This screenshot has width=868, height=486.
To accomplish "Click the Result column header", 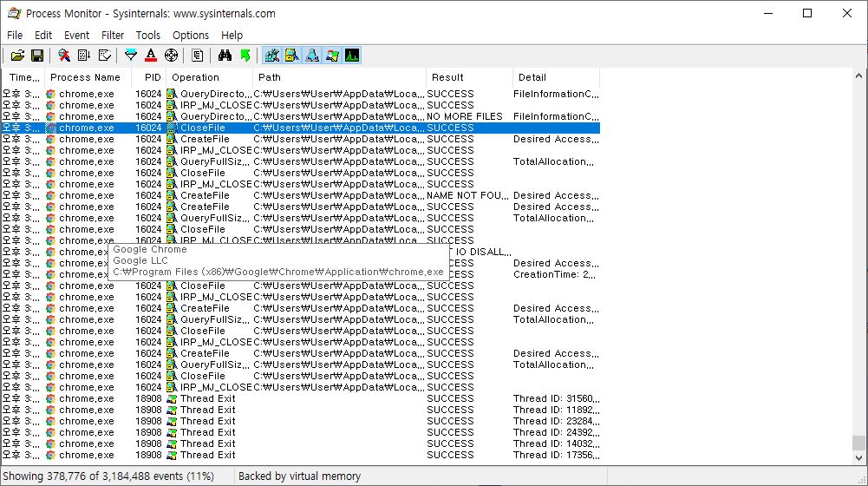I will pyautogui.click(x=447, y=77).
